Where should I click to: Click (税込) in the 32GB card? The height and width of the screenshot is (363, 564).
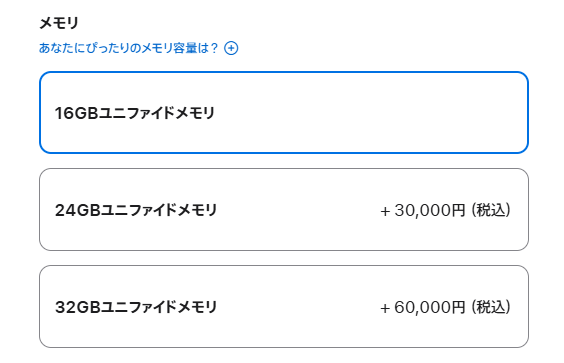pyautogui.click(x=491, y=307)
